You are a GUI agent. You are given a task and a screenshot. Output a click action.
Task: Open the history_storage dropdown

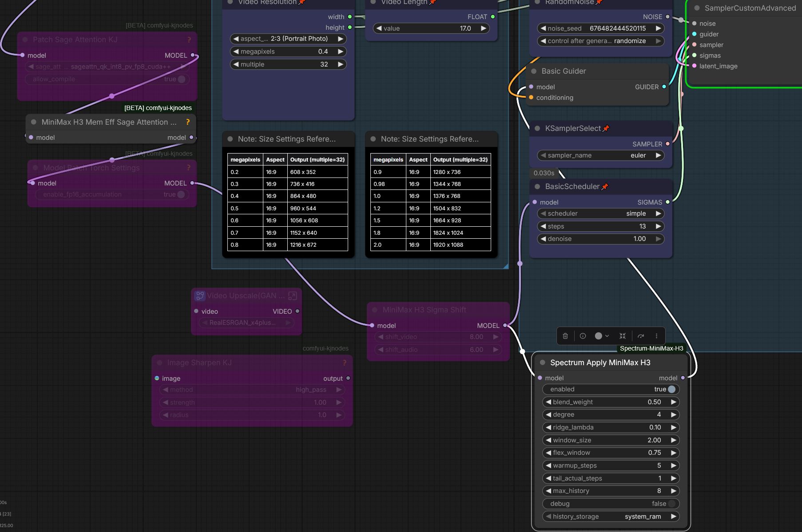pyautogui.click(x=611, y=516)
